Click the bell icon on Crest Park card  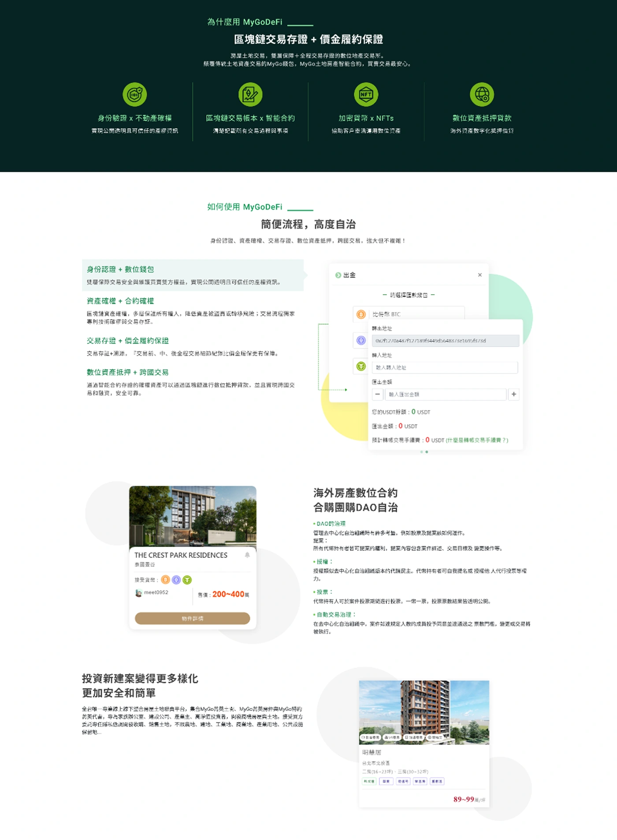pos(247,555)
